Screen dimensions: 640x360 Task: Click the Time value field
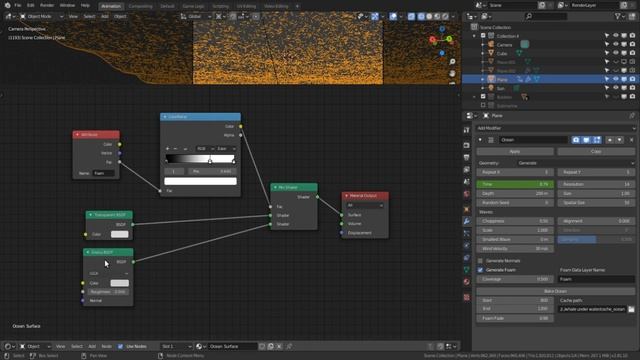(x=515, y=184)
